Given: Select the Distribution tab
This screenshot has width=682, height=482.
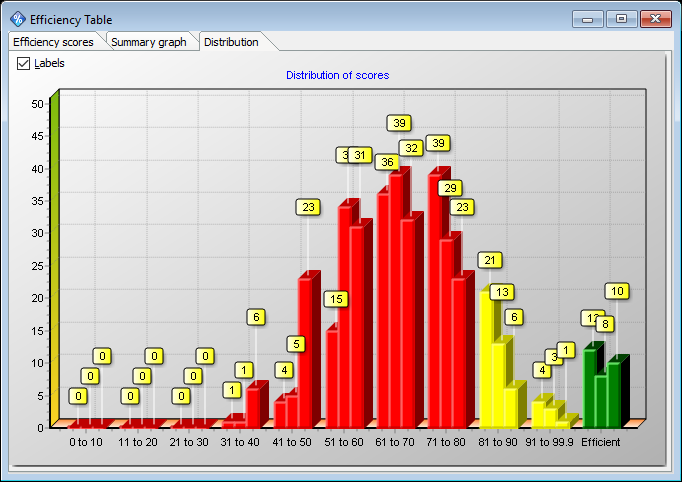Looking at the screenshot, I should [231, 42].
